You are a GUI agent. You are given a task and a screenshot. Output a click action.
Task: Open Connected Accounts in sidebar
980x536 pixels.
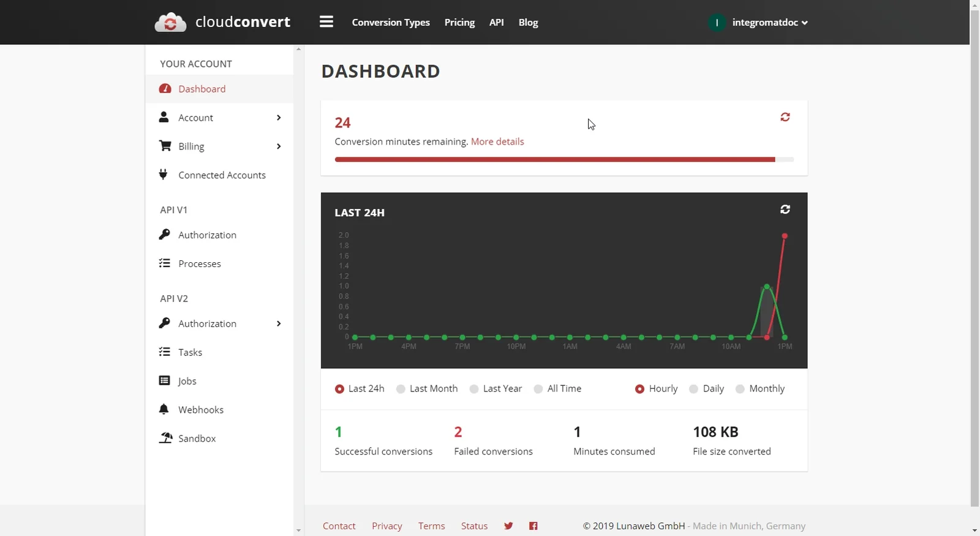point(219,175)
